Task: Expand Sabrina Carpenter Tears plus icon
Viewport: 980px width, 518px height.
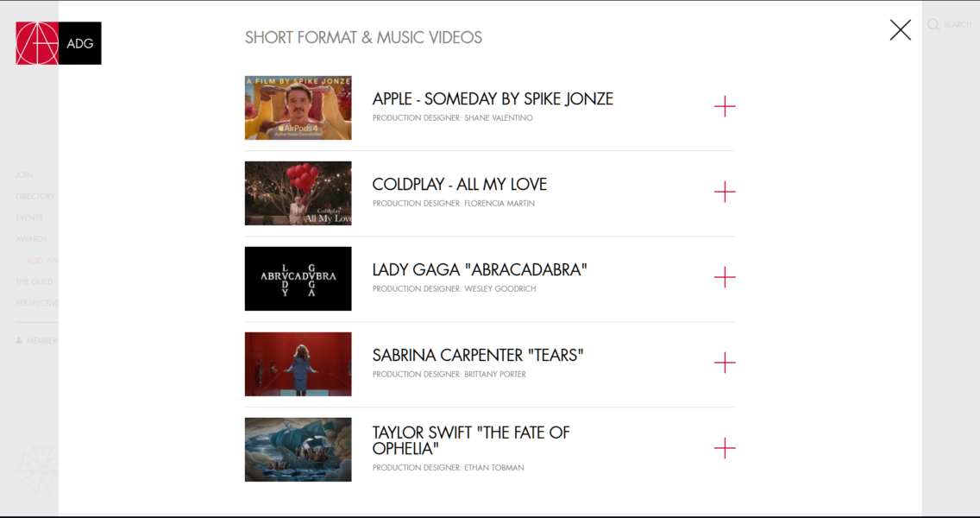Action: [725, 363]
